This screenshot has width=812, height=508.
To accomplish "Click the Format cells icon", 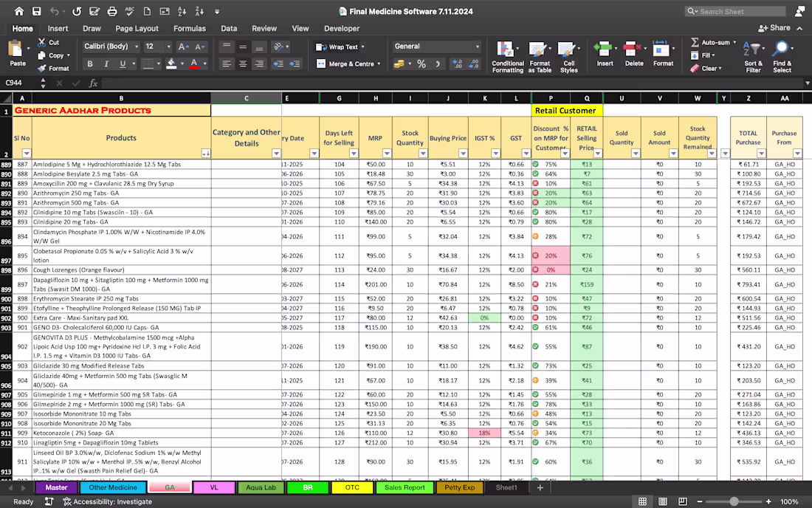I will click(x=661, y=49).
